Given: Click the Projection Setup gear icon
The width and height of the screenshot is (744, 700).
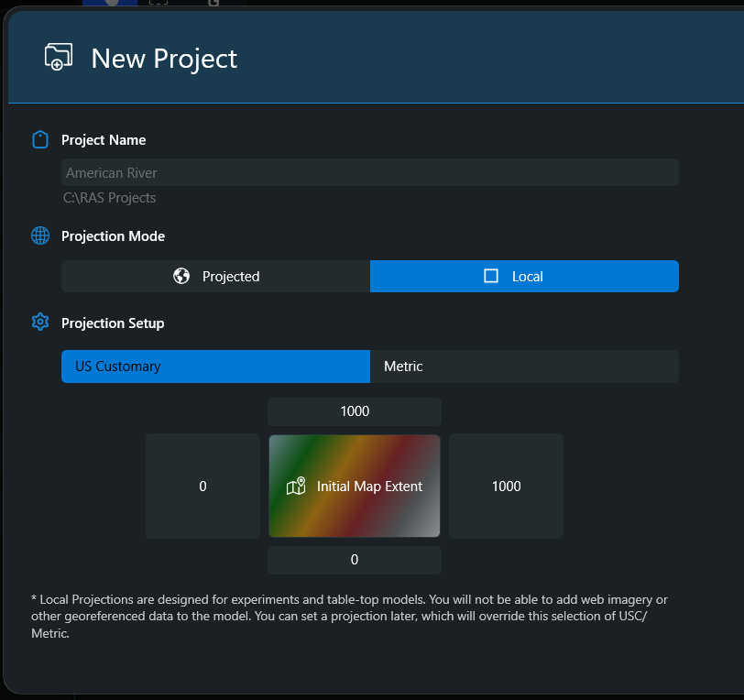Looking at the screenshot, I should point(40,323).
